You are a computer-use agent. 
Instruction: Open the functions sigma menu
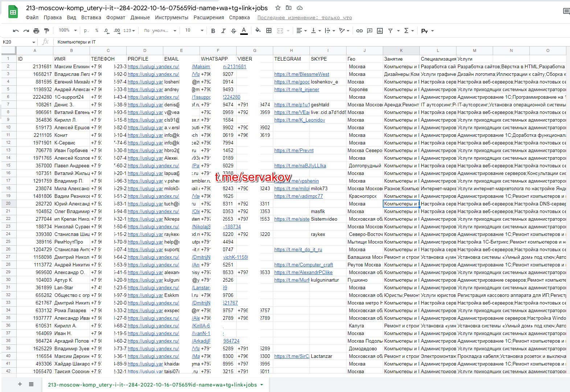[x=409, y=31]
